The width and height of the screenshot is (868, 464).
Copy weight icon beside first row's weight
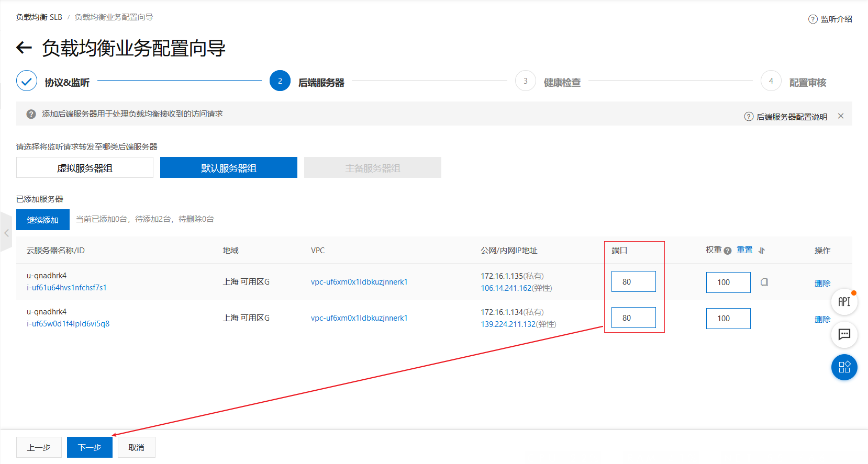(764, 282)
